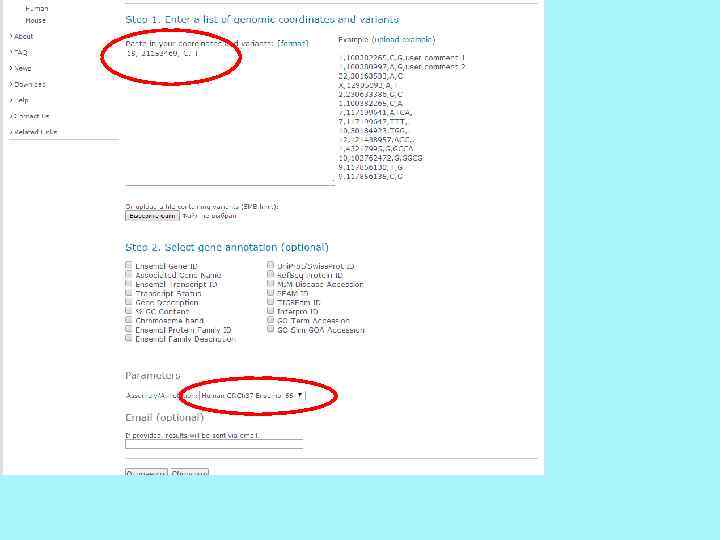720x540 pixels.
Task: Check the GO Term Accession box
Action: click(270, 320)
